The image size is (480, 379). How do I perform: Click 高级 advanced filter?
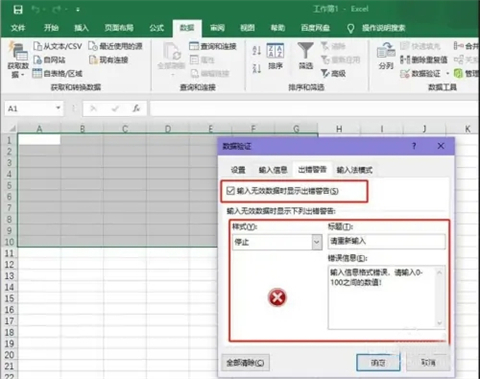(333, 73)
